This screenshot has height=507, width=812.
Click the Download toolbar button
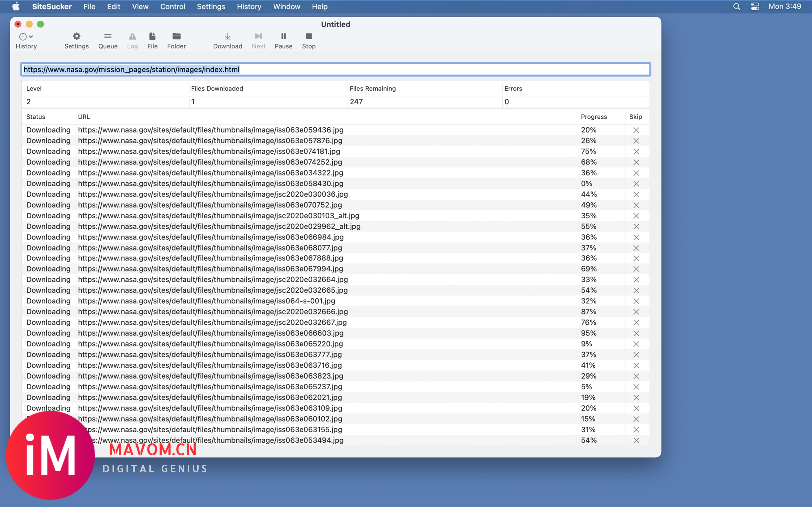click(227, 40)
